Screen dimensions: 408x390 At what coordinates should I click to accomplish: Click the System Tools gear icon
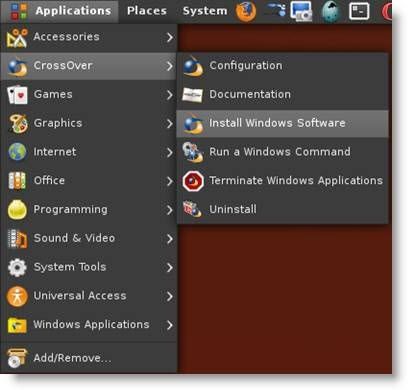click(17, 267)
